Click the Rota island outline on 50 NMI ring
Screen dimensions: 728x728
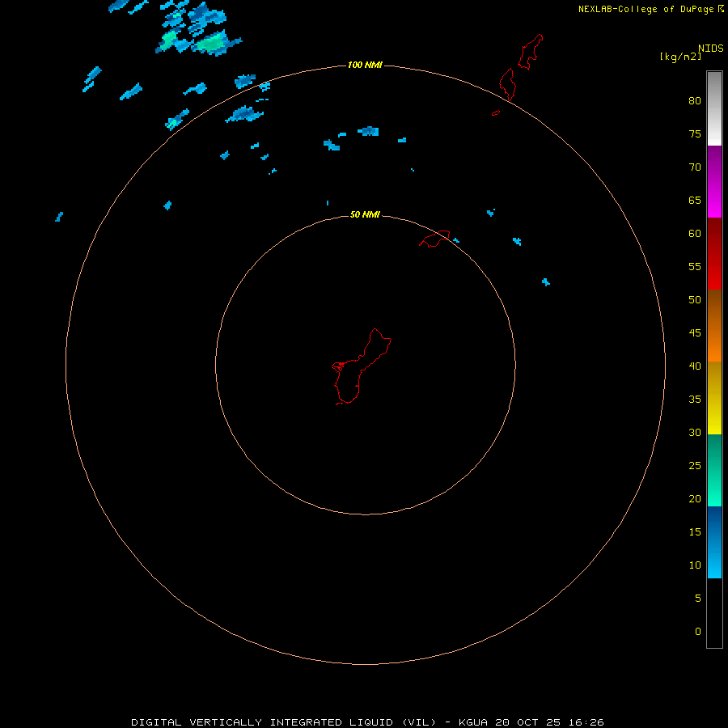434,239
